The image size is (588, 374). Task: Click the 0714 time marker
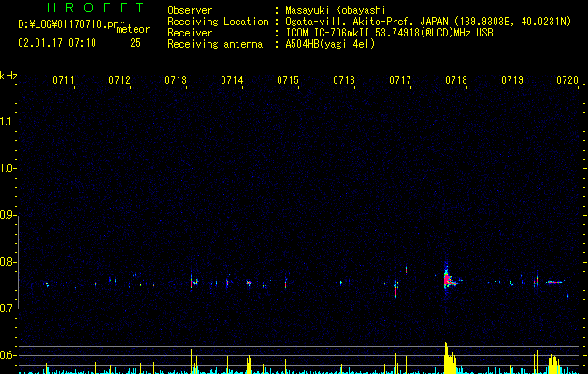point(232,80)
